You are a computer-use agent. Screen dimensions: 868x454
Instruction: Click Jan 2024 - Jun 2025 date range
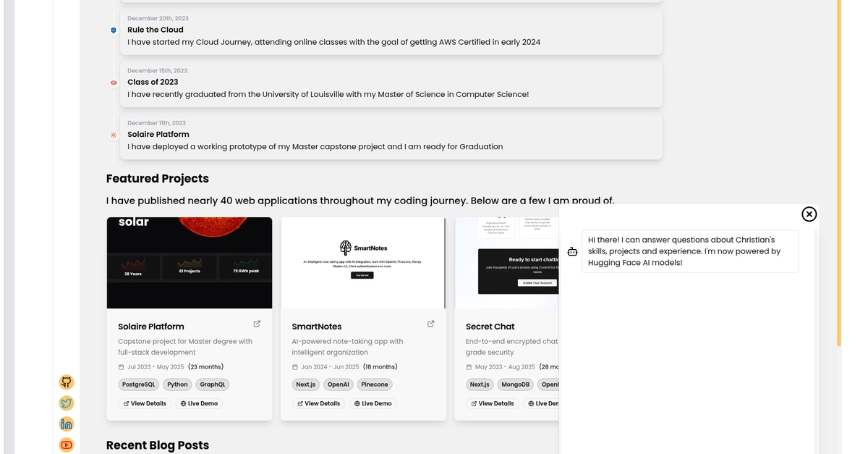pyautogui.click(x=330, y=367)
